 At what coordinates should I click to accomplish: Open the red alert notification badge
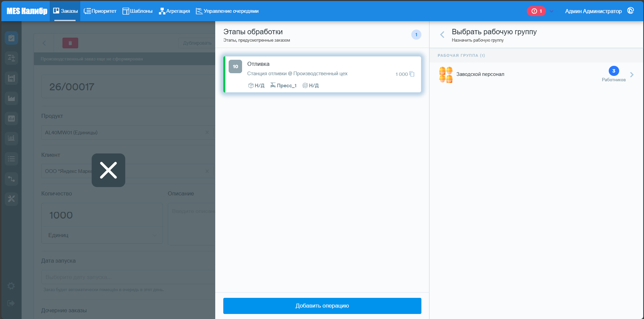536,11
